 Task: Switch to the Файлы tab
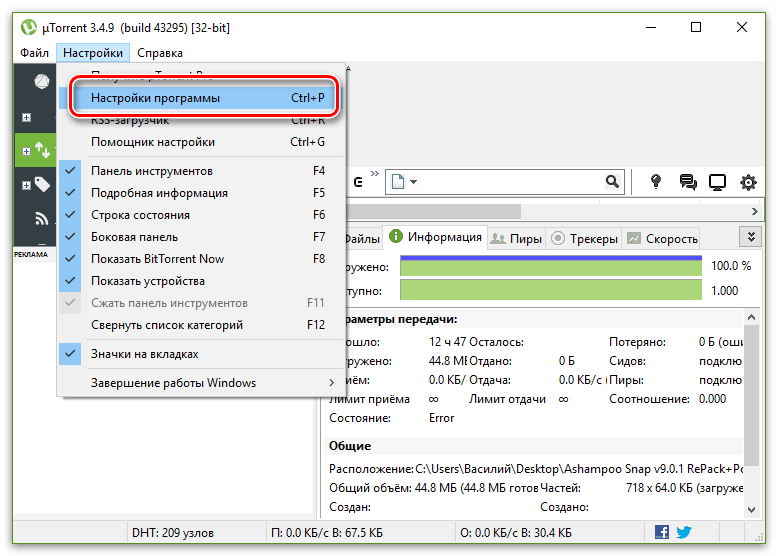click(362, 239)
